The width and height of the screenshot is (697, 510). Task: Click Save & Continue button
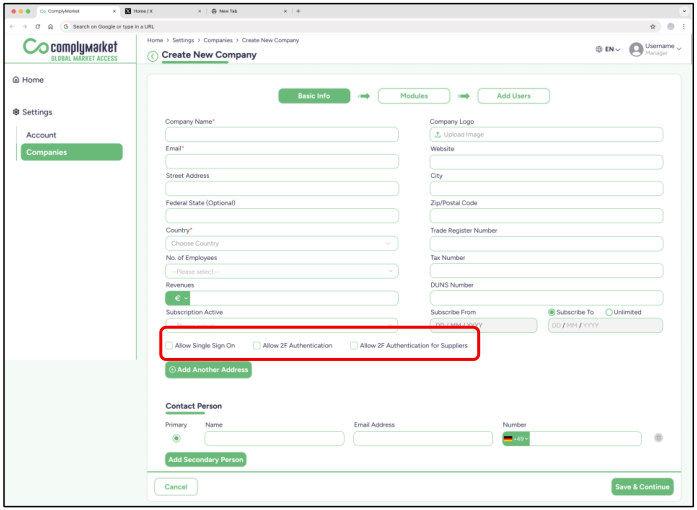click(x=642, y=487)
